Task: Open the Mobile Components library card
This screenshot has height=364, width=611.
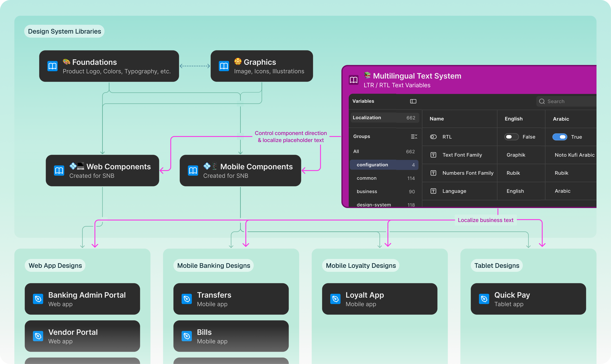Action: coord(240,170)
